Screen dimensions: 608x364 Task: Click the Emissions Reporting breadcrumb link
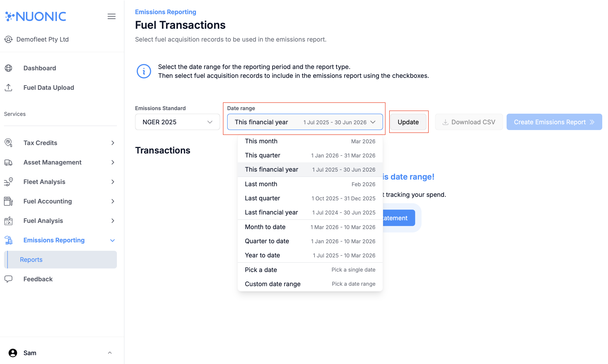coord(165,12)
